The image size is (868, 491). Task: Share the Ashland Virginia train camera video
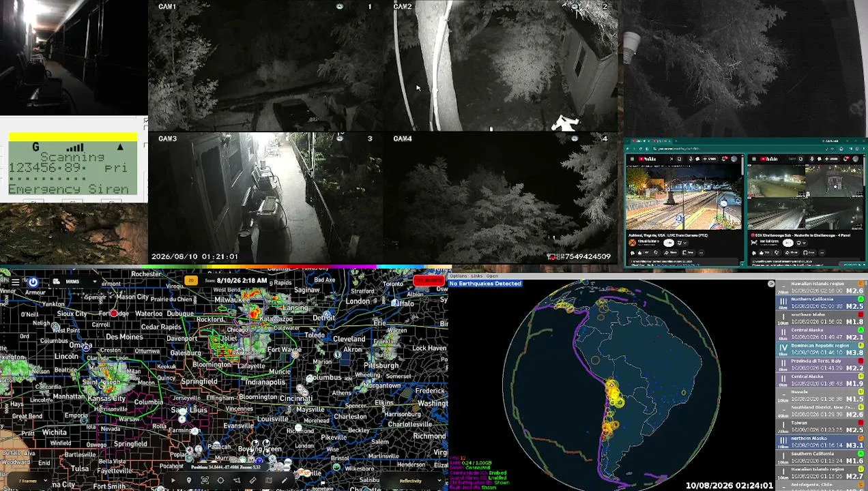pyautogui.click(x=670, y=252)
